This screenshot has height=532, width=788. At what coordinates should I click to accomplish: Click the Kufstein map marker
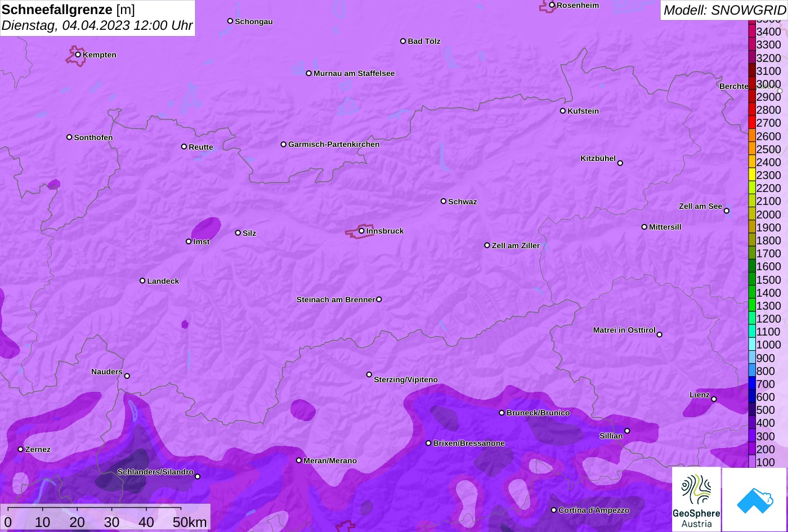pos(563,111)
